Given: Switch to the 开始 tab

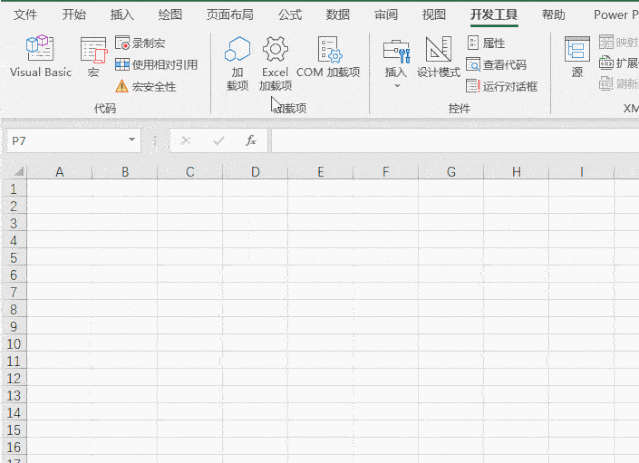Looking at the screenshot, I should point(74,15).
